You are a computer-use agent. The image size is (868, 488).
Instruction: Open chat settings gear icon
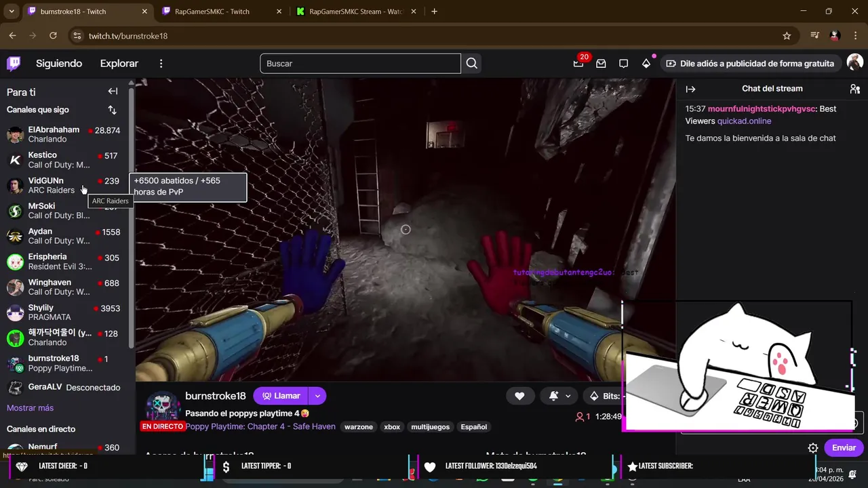[812, 448]
